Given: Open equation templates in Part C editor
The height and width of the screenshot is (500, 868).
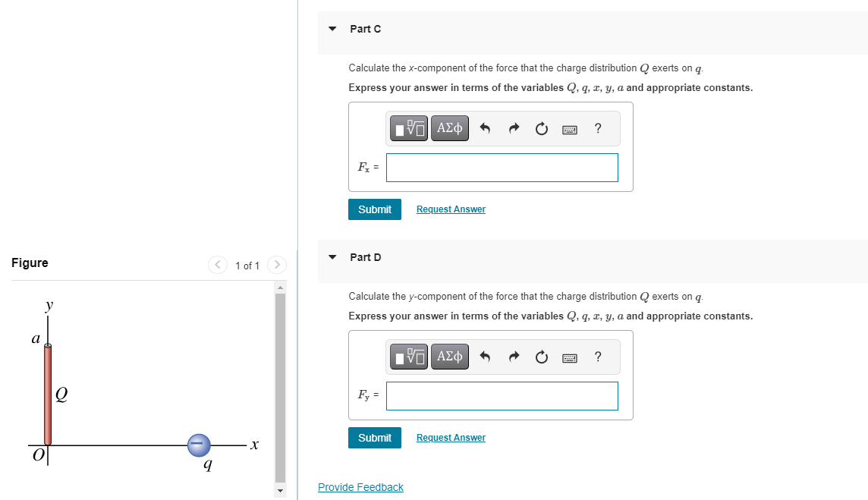Looking at the screenshot, I should pyautogui.click(x=407, y=127).
